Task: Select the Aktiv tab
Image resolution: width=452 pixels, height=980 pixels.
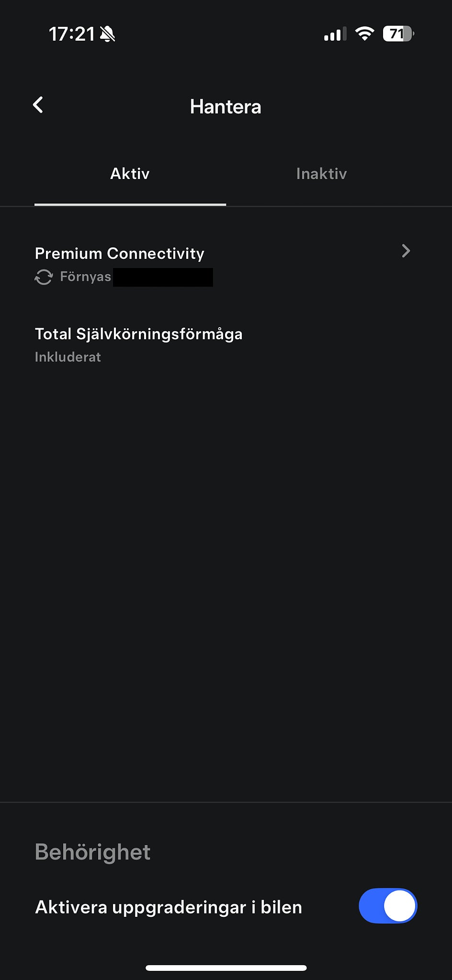Action: [x=130, y=174]
